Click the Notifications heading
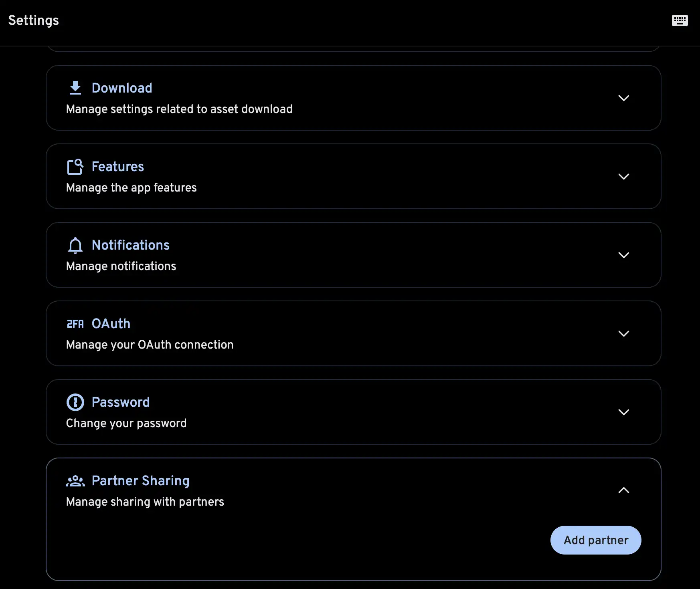Screen dimensions: 700x589 131,245
